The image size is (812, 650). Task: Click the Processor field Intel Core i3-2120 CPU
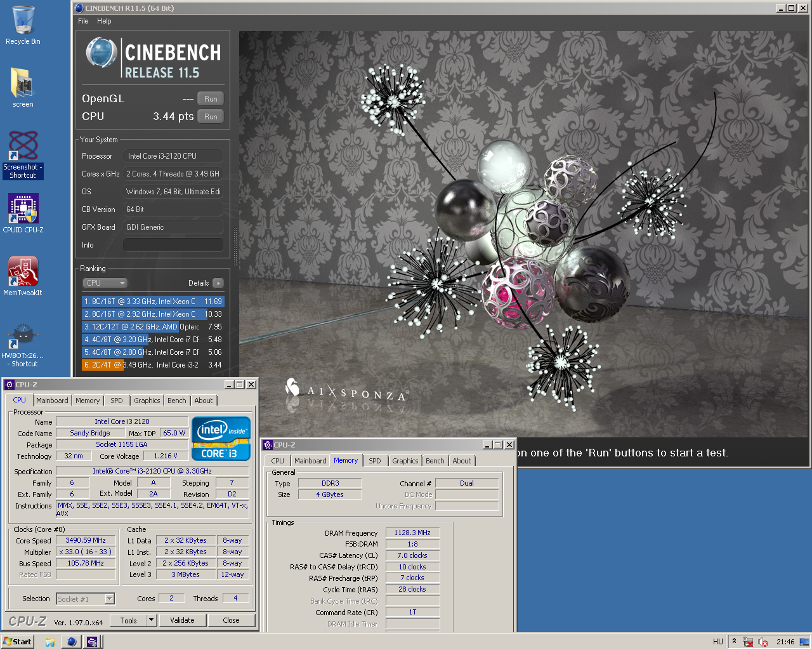click(173, 156)
